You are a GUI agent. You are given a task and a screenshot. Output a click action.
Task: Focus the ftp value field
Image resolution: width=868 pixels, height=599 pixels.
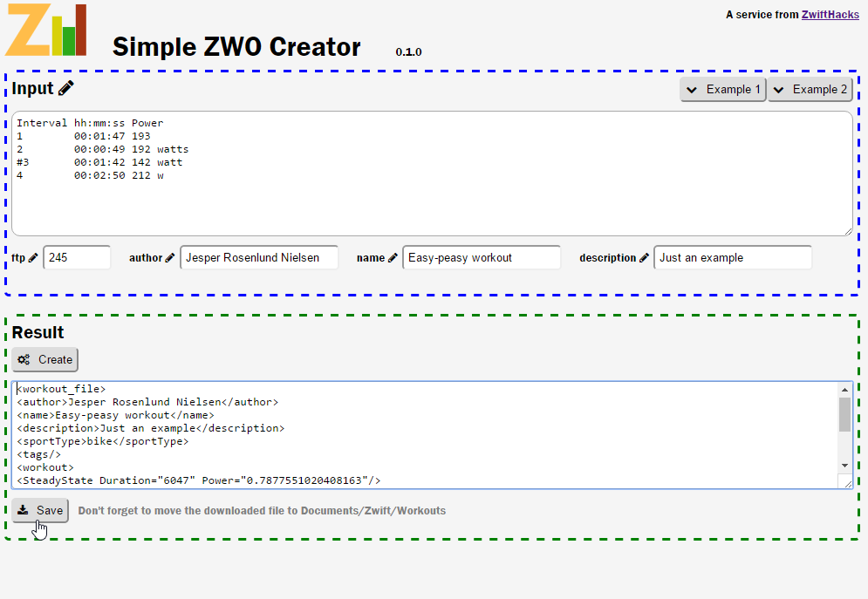tap(77, 258)
